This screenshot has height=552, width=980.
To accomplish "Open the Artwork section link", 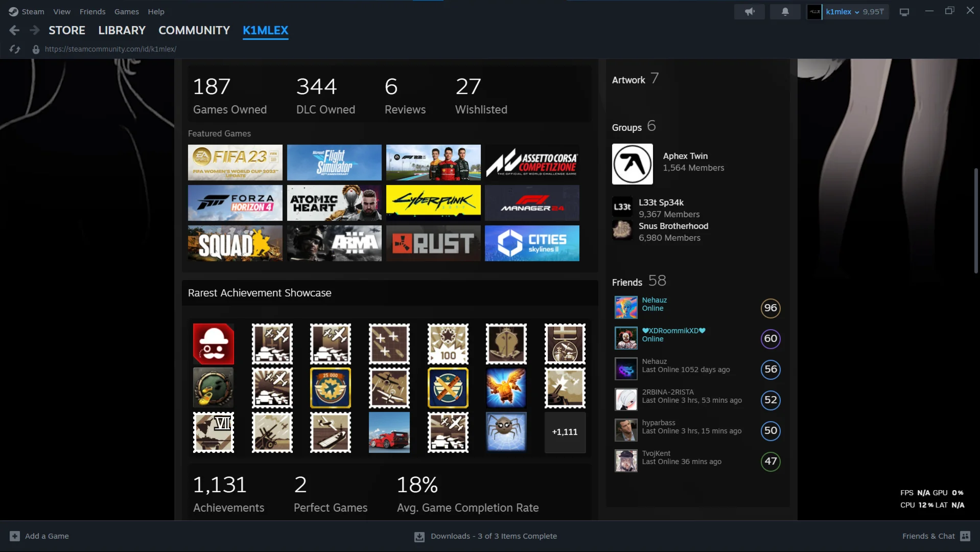I will tap(635, 79).
